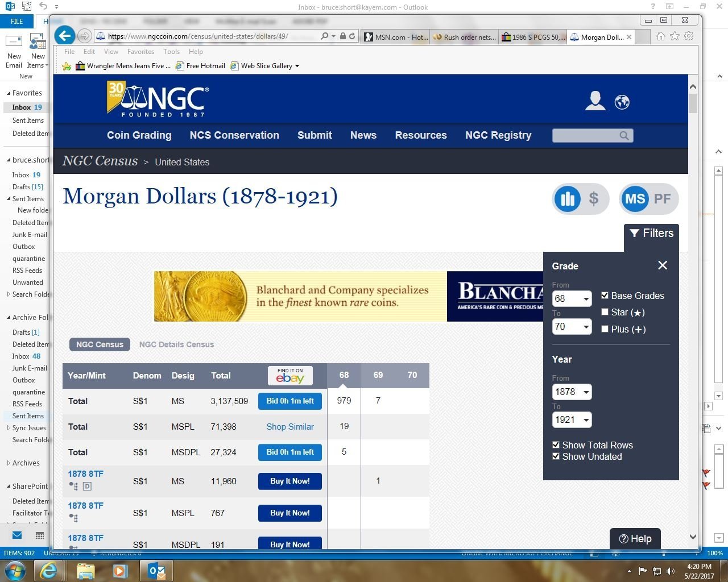728x582 pixels.
Task: Expand Search Folders in Outlook pane
Action: click(9, 294)
